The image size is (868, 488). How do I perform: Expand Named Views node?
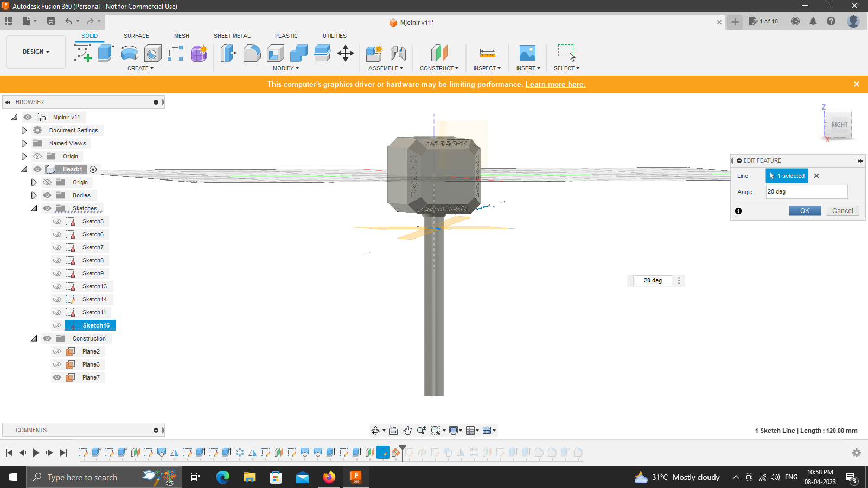coord(24,143)
